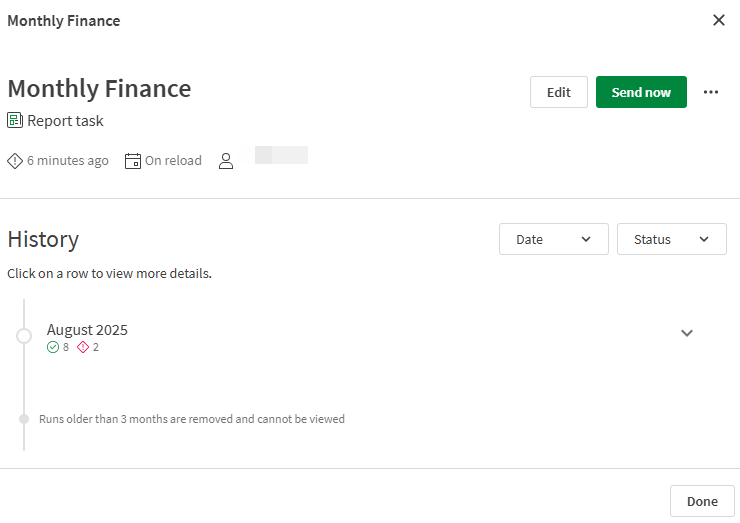This screenshot has height=523, width=740.
Task: Click the 6 minutes ago timestamp
Action: tap(68, 161)
